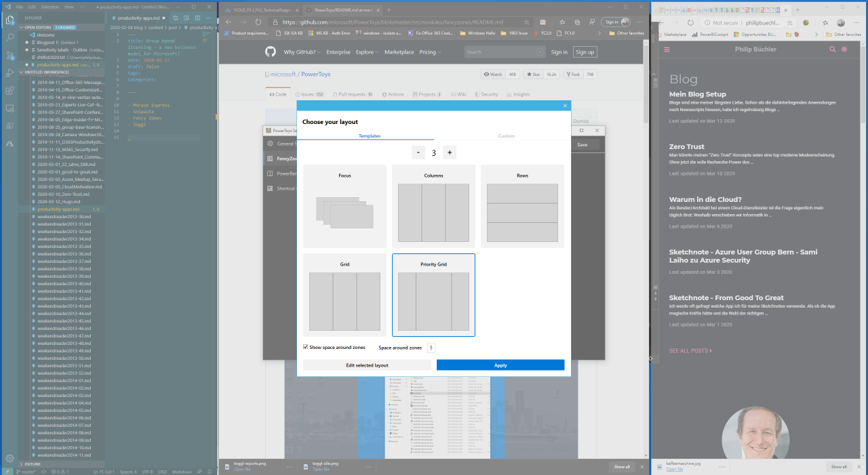Go back in the GitHub browser window
This screenshot has width=868, height=475.
(230, 22)
